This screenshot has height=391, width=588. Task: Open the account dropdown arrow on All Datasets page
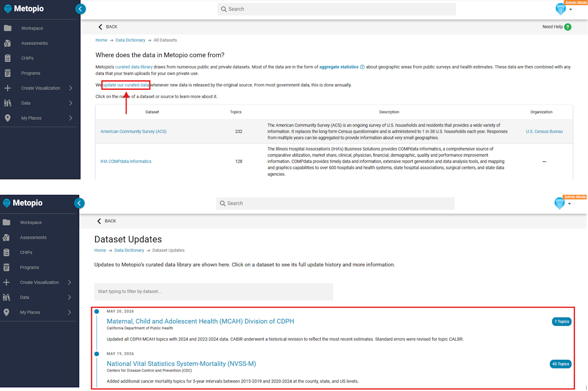[x=571, y=10]
